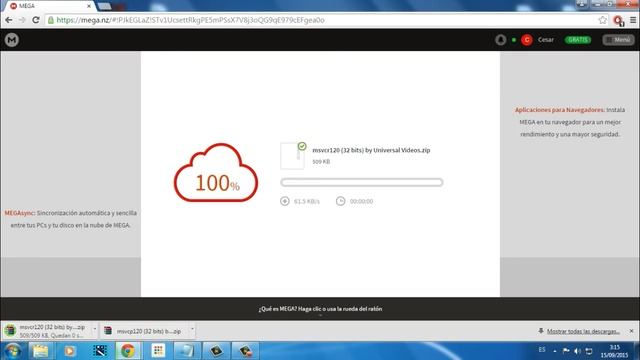This screenshot has height=360, width=640.
Task: Click the blue document window taskbar icon
Action: [187, 351]
